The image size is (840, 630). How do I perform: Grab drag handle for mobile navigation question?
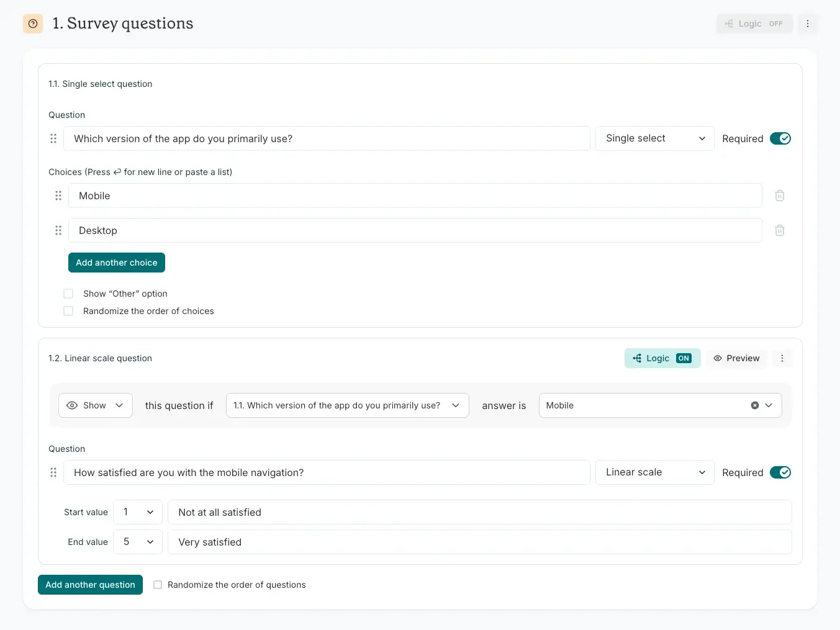click(53, 472)
